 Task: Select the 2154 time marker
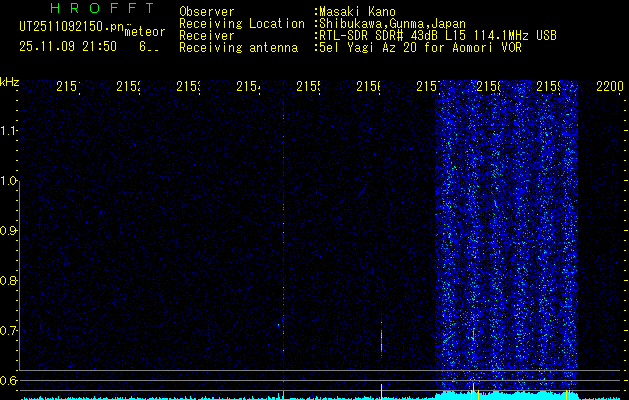coord(248,86)
